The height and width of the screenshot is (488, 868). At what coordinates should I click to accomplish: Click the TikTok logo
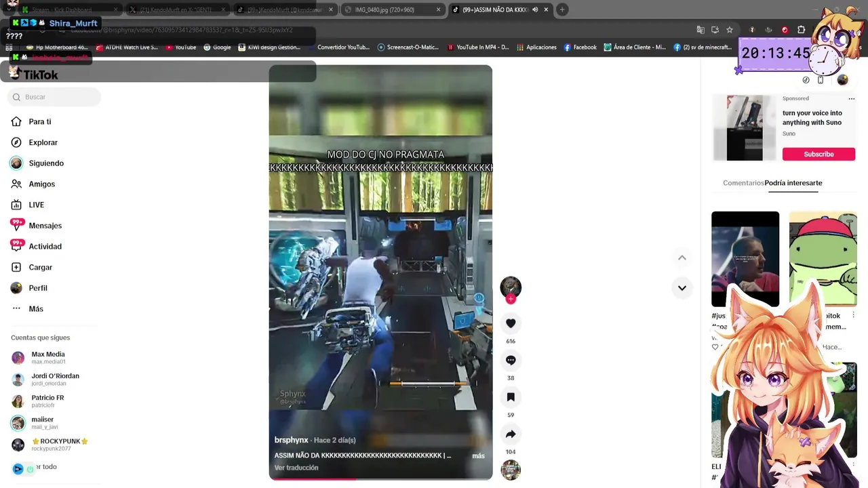[34, 74]
